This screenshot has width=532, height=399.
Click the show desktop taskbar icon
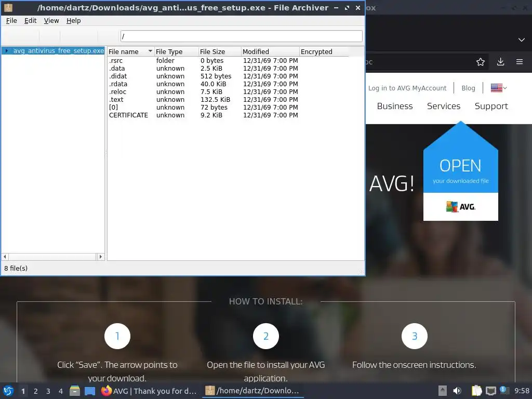[x=90, y=391]
